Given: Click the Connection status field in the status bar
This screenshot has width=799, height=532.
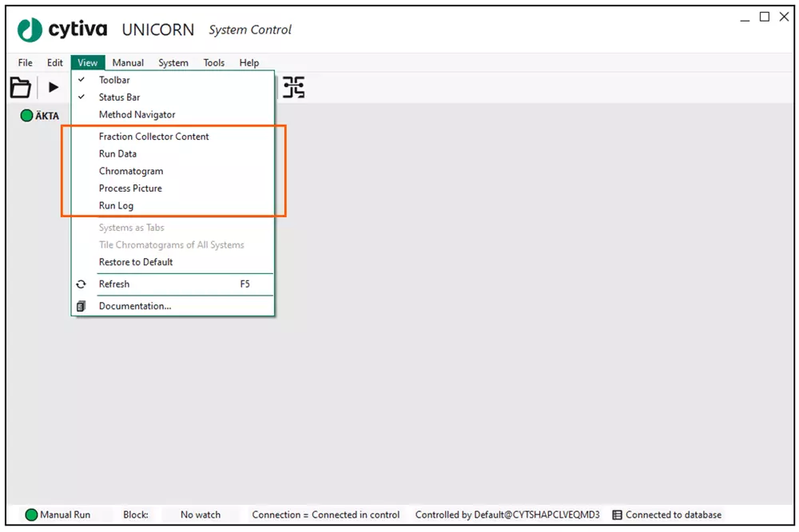Looking at the screenshot, I should (324, 514).
